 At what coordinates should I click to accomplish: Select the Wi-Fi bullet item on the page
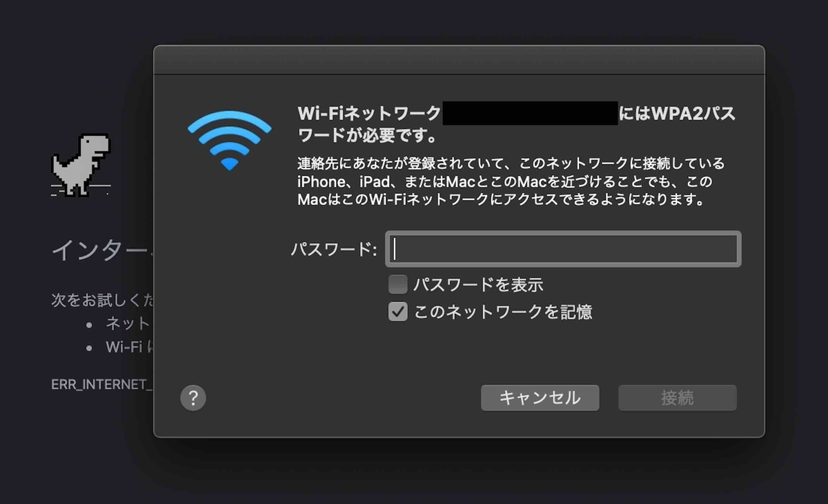(x=128, y=347)
